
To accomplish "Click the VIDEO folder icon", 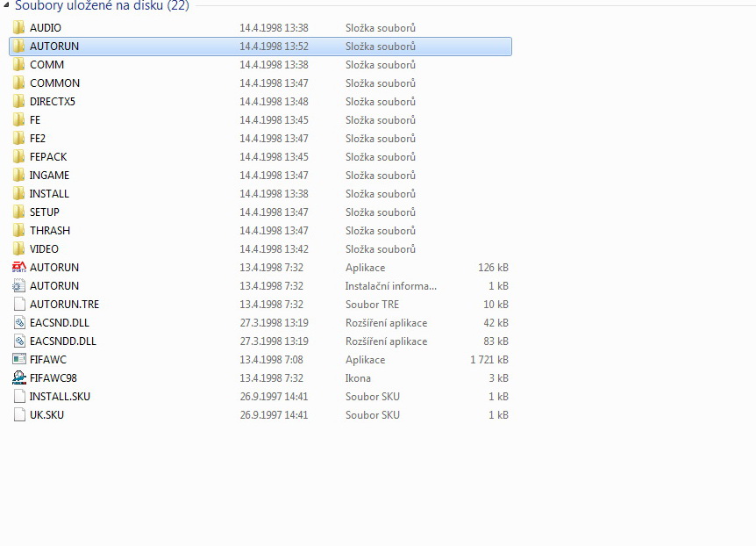I will point(18,248).
